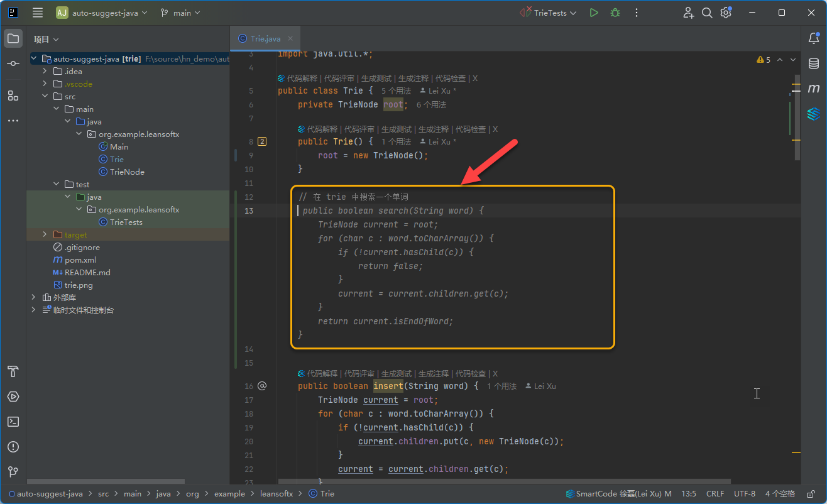Open the 项目 view selector dropdown
Image resolution: width=827 pixels, height=504 pixels.
46,39
